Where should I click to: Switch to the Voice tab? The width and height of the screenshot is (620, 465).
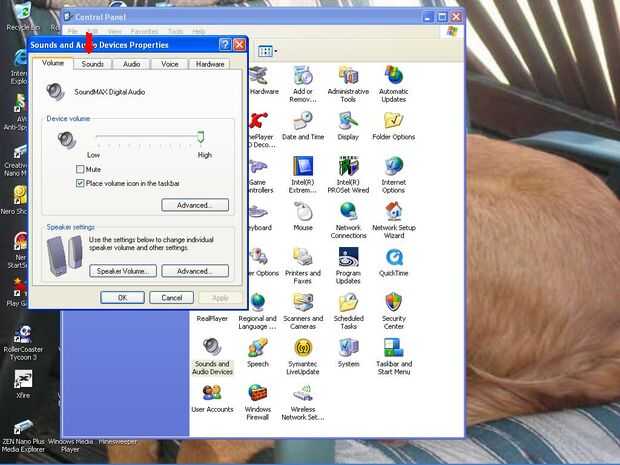[x=170, y=64]
